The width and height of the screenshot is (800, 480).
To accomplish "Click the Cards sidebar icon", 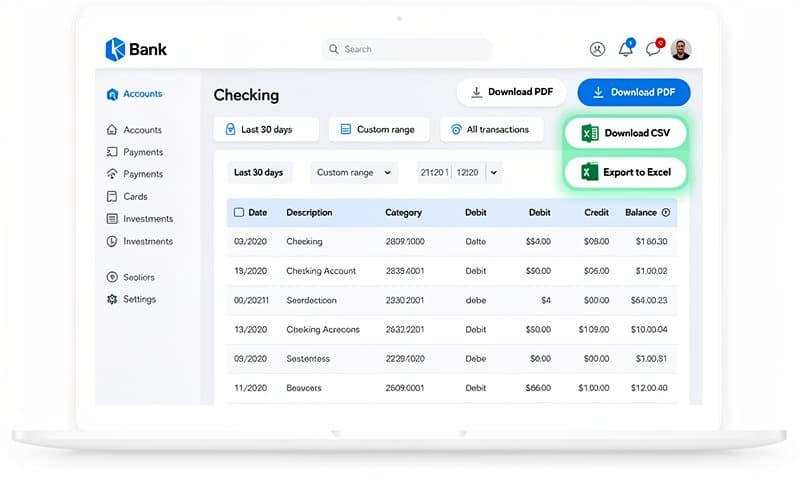I will pos(112,196).
